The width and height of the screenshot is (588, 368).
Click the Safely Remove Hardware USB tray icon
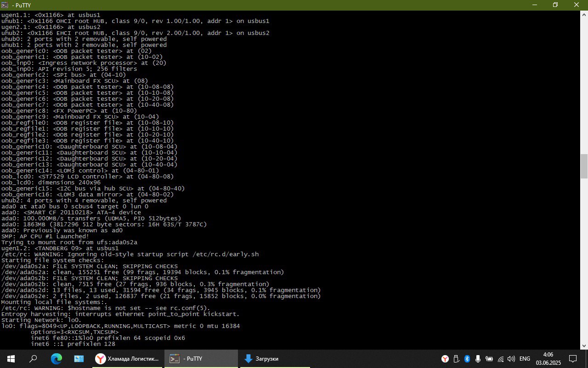click(x=456, y=359)
